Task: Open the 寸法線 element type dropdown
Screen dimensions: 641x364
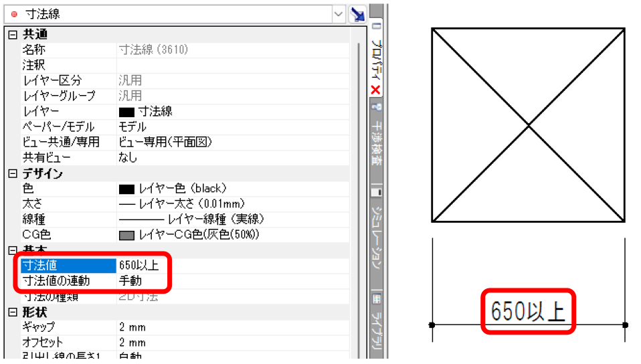Action: pyautogui.click(x=338, y=14)
